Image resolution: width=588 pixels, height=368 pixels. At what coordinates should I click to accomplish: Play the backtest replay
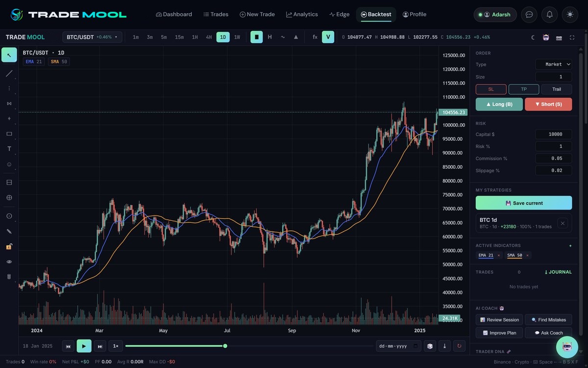84,346
